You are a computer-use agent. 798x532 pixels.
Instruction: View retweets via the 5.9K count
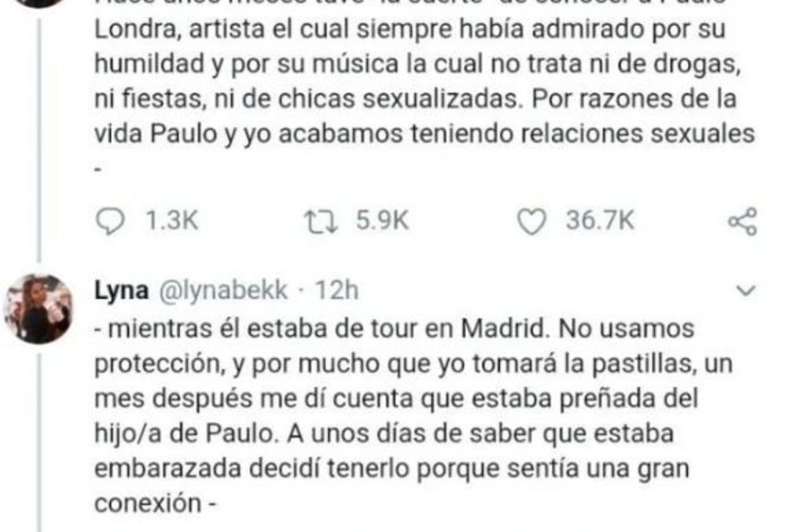382,221
